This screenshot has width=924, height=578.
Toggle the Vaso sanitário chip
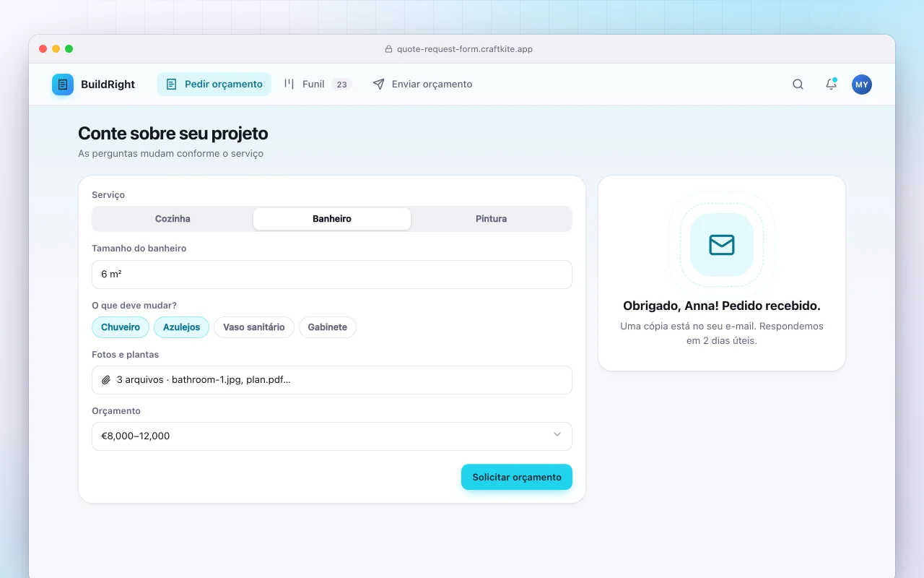[x=254, y=327]
